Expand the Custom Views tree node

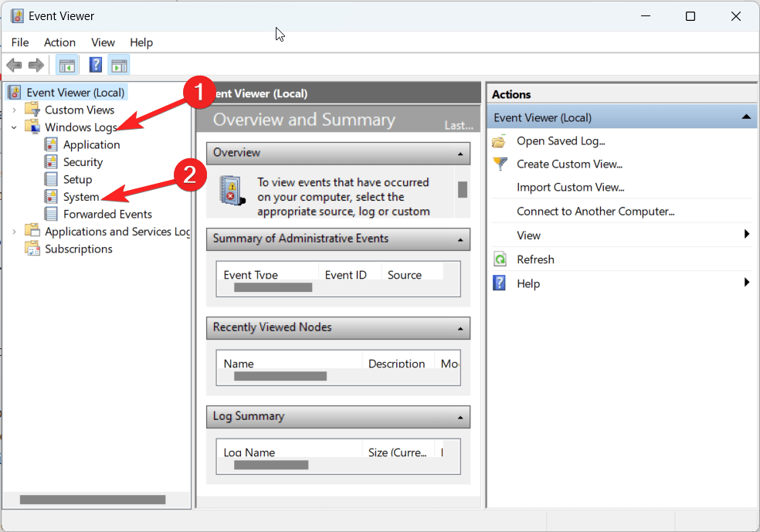click(14, 110)
